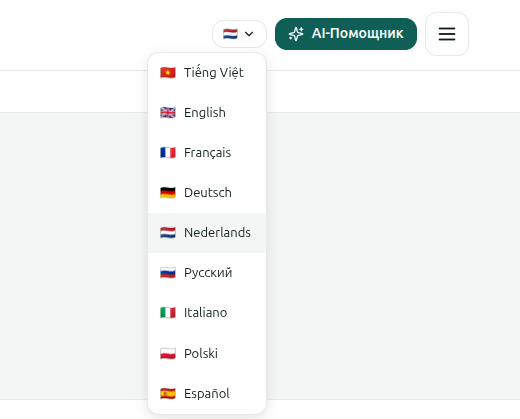
Task: Choose Français from the list
Action: 207,152
